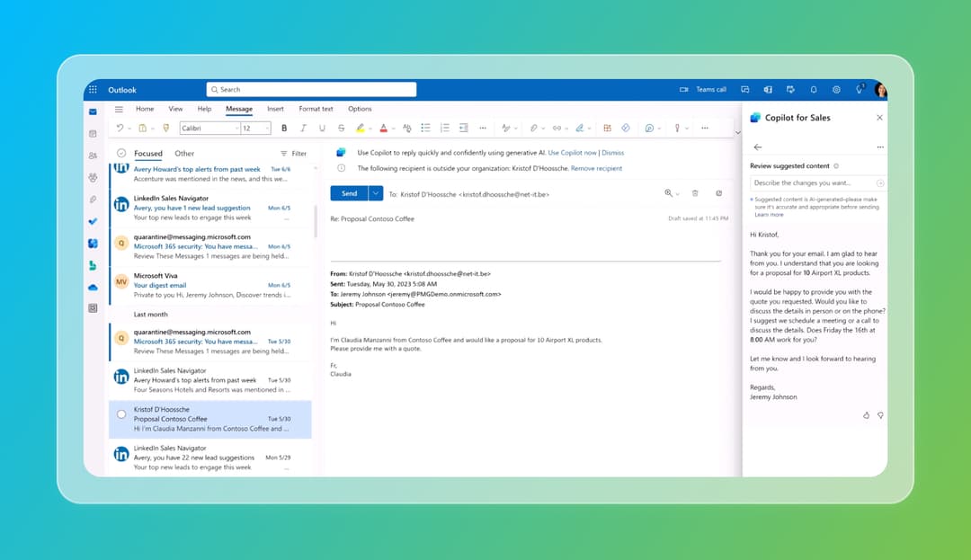Toggle the navigation pane hamburger button
971x560 pixels.
pos(119,110)
